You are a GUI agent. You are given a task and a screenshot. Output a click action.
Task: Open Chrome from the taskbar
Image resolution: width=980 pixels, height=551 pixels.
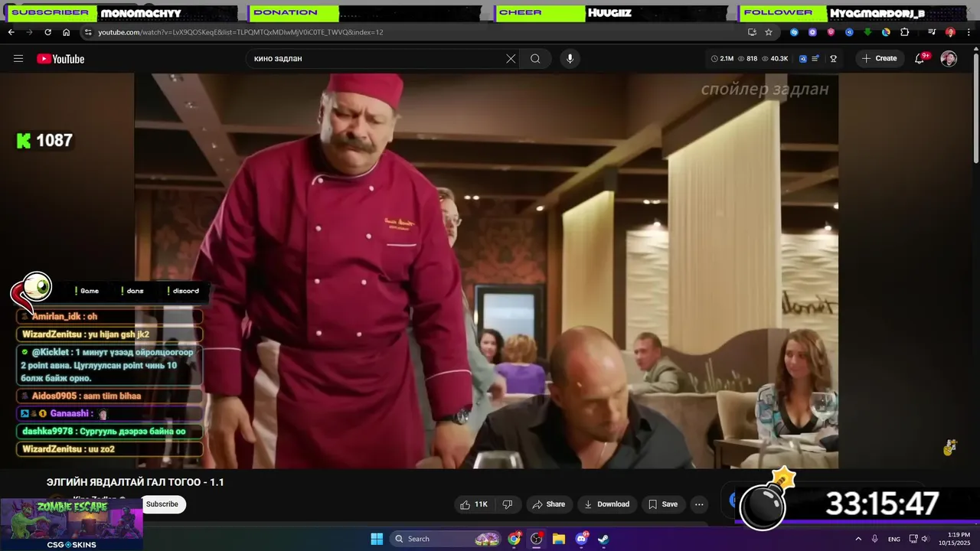tap(514, 539)
